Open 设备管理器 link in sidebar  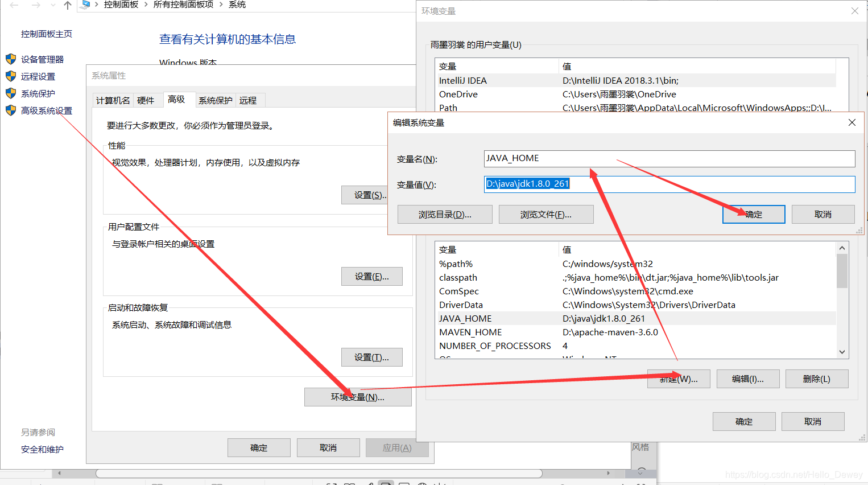coord(42,59)
